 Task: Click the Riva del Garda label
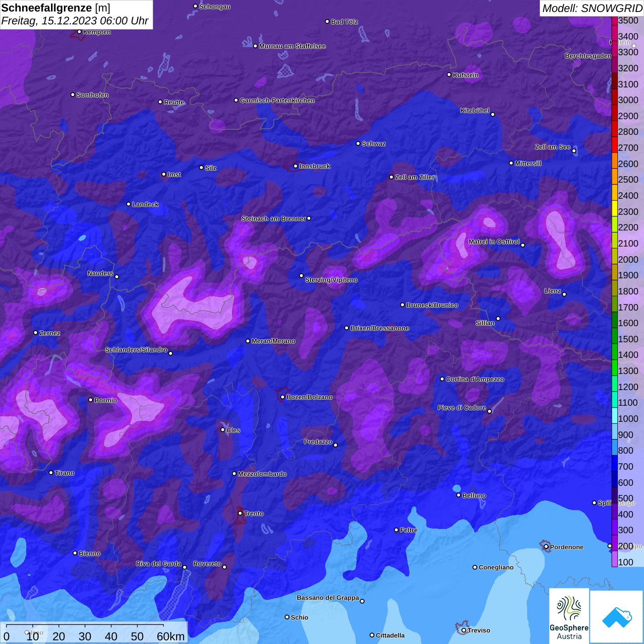point(159,563)
